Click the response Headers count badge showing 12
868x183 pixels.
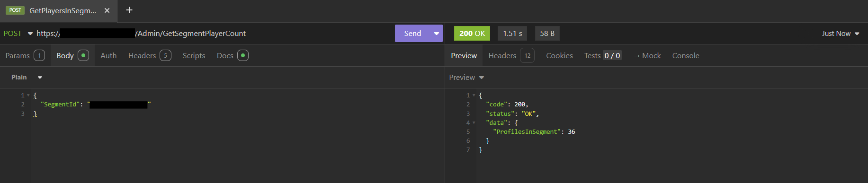pos(527,55)
